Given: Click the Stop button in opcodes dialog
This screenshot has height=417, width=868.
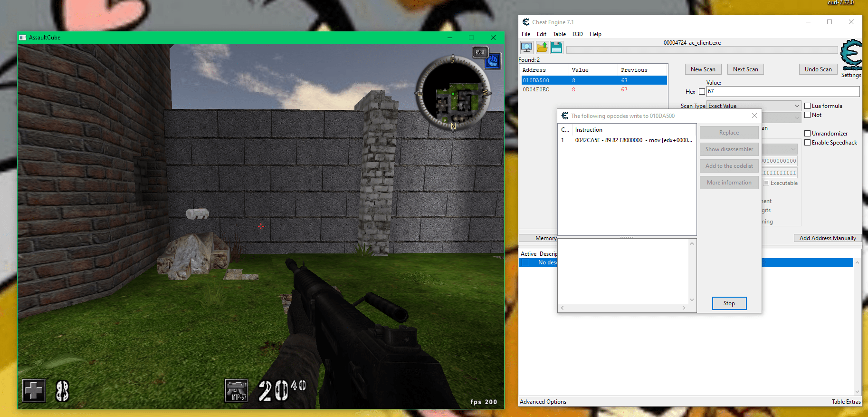Looking at the screenshot, I should (x=729, y=303).
